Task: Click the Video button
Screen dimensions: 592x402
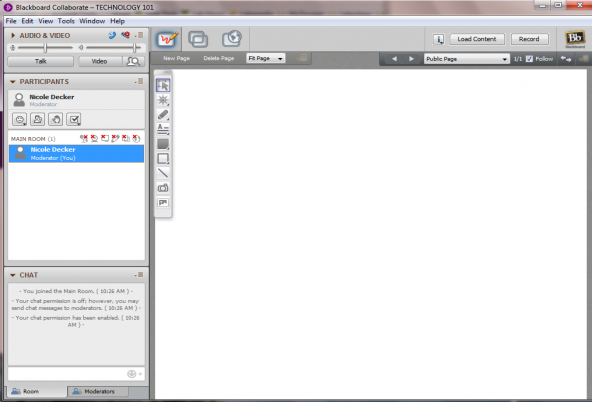Action: (x=100, y=61)
